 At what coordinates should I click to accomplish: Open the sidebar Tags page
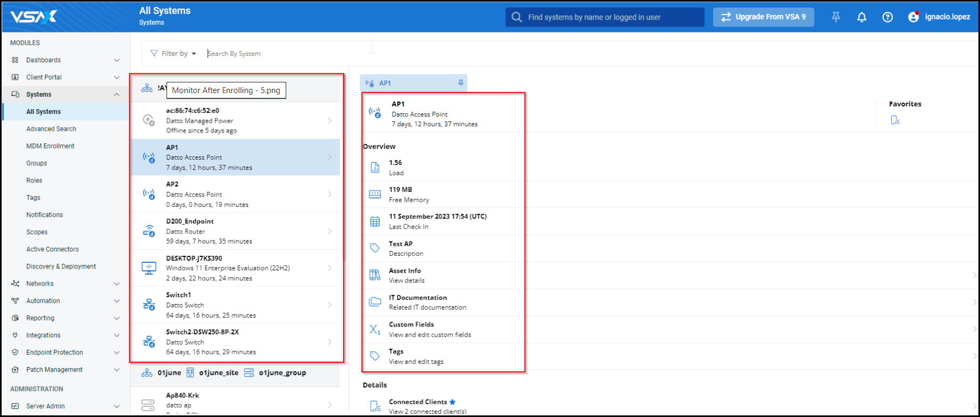[x=33, y=197]
